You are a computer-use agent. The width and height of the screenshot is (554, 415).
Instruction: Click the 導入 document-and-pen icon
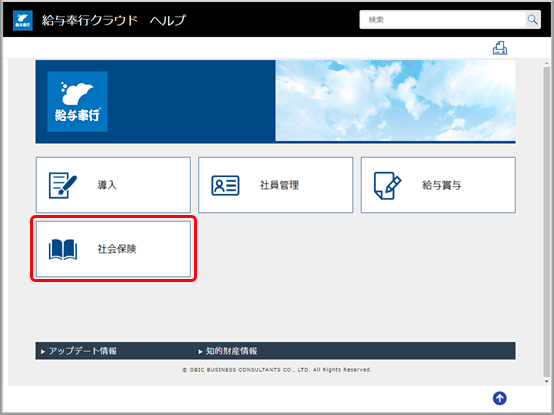(63, 185)
